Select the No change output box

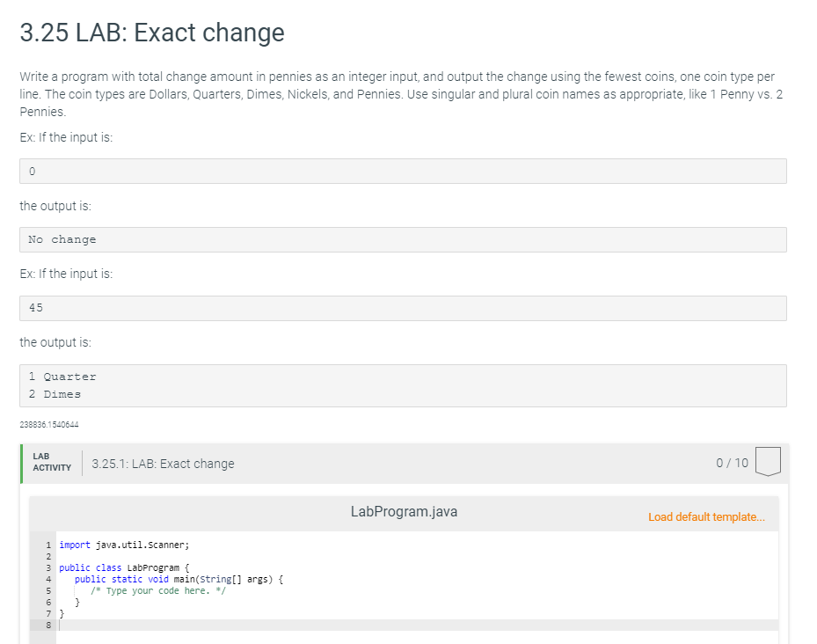click(403, 239)
